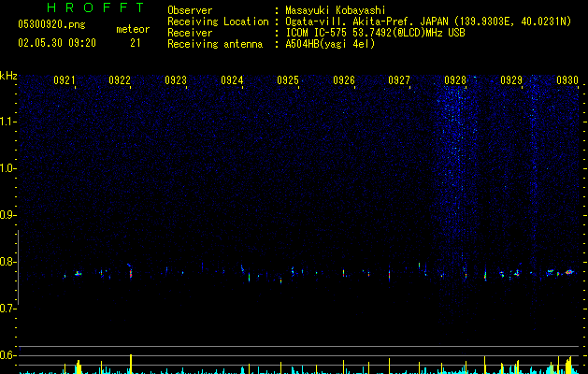
Task: Click the 0928 time marker
Action: pos(455,79)
